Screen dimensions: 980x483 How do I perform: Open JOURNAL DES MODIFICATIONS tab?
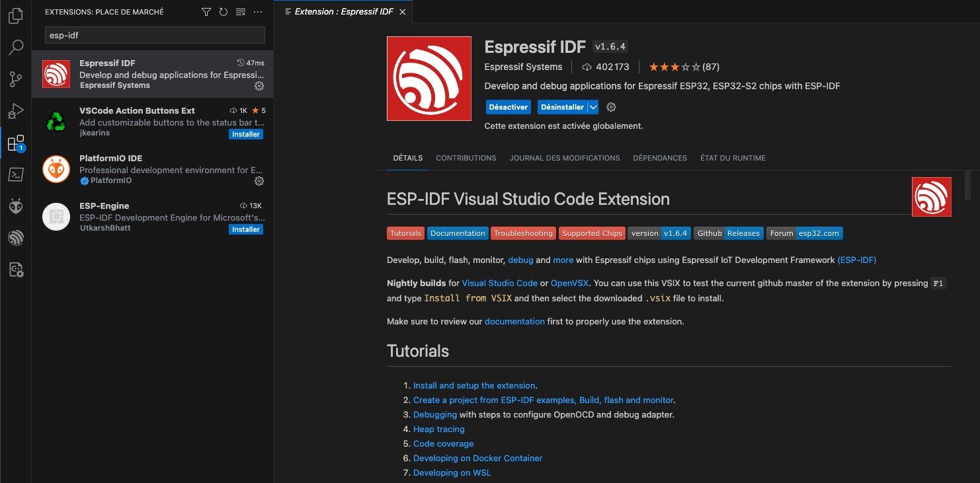tap(565, 158)
